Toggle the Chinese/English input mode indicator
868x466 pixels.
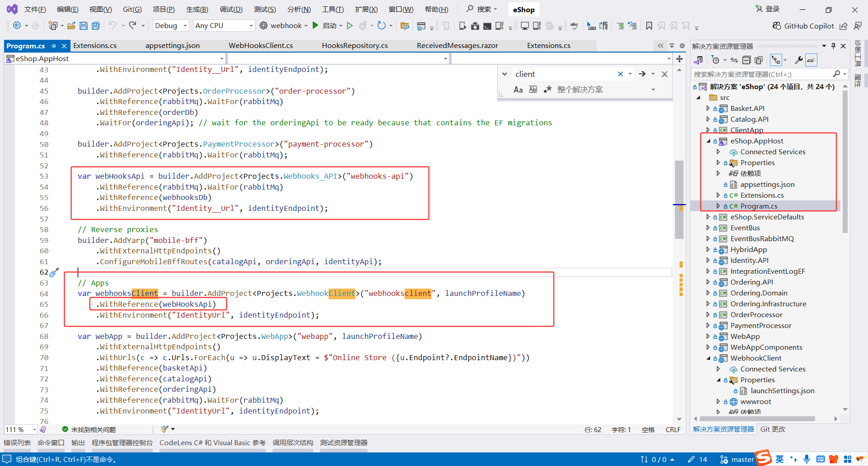779,459
